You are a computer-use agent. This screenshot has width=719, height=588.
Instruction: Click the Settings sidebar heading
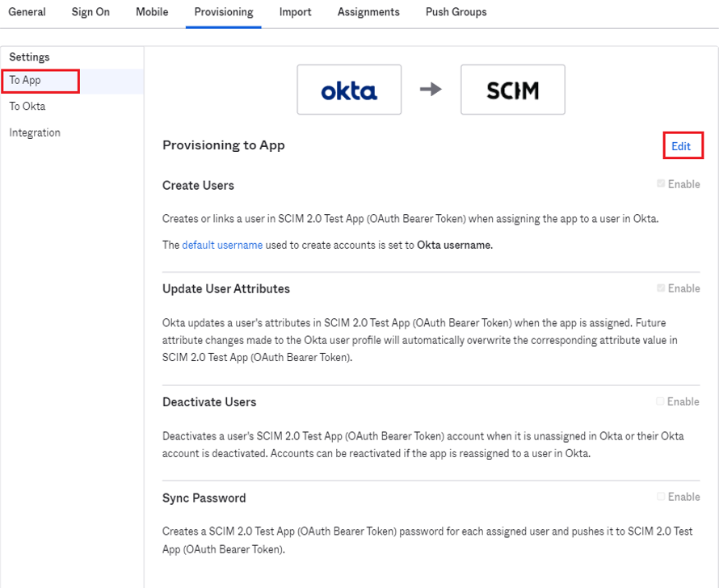pos(29,57)
